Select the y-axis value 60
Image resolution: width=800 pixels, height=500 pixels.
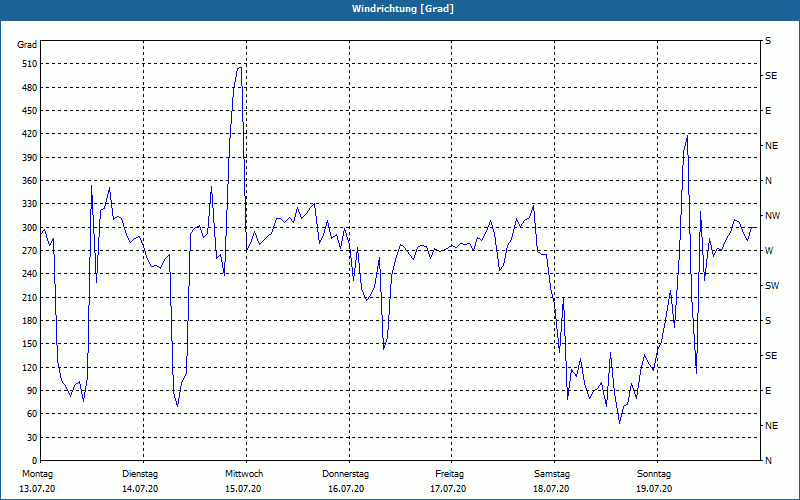(x=32, y=414)
